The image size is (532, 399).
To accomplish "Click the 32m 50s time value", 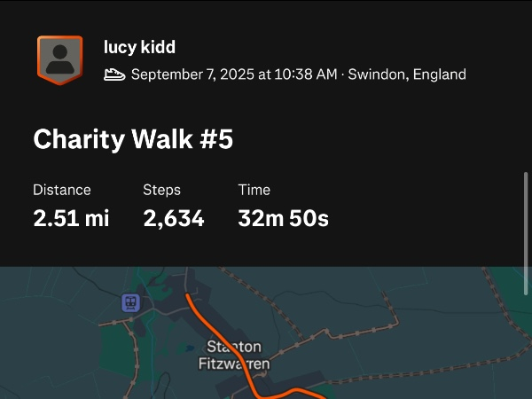I will click(284, 218).
